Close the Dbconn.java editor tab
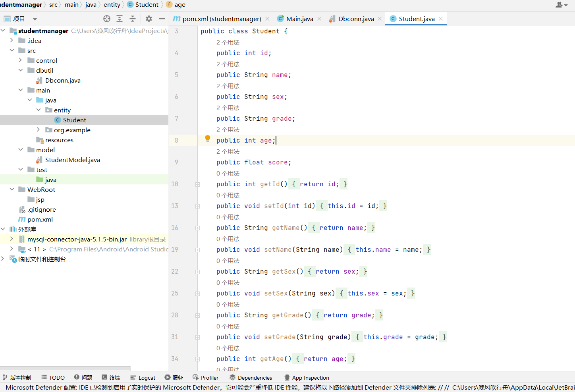Image resolution: width=575 pixels, height=392 pixels. click(x=380, y=19)
